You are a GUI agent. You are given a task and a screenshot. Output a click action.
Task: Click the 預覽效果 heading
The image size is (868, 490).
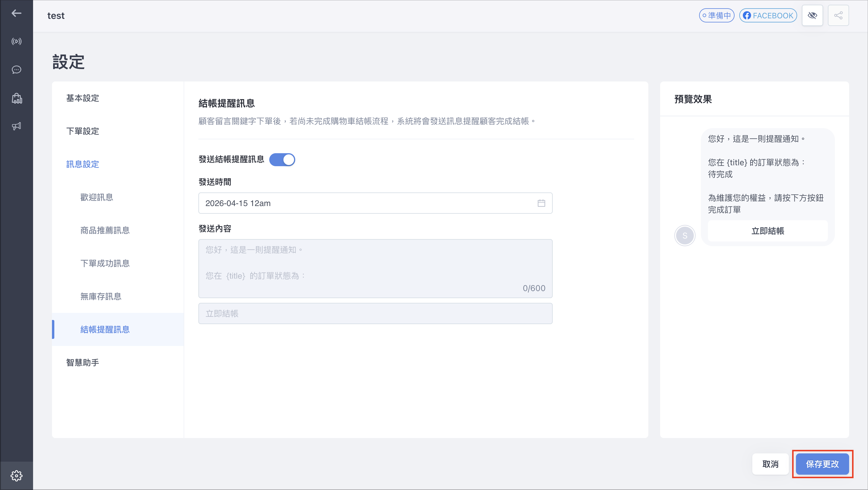[693, 99]
